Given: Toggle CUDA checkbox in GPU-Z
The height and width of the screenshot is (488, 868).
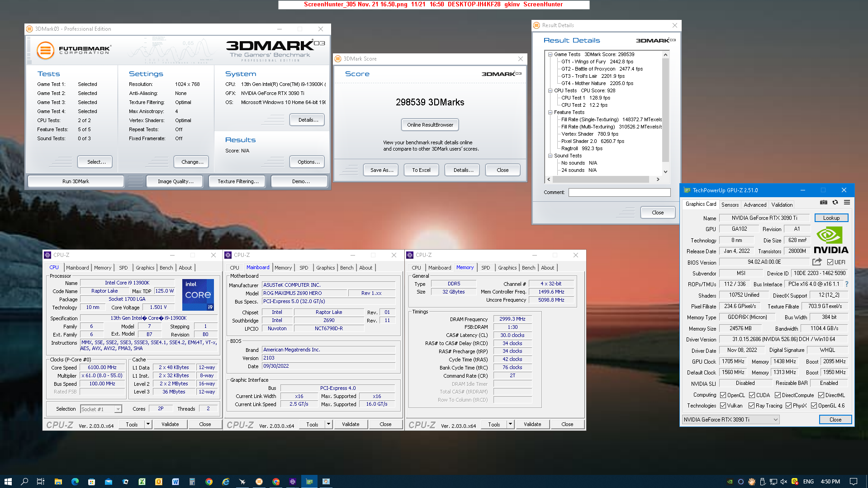Looking at the screenshot, I should point(752,395).
